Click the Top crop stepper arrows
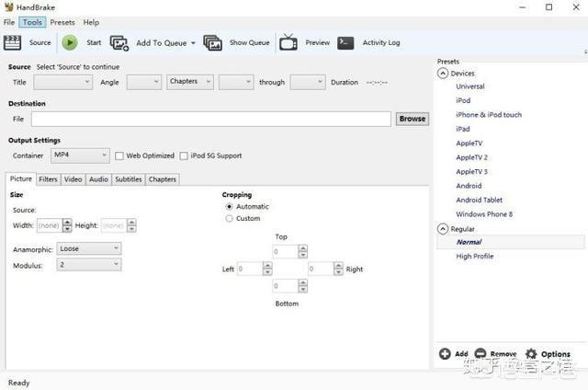This screenshot has height=390, width=588. point(303,251)
